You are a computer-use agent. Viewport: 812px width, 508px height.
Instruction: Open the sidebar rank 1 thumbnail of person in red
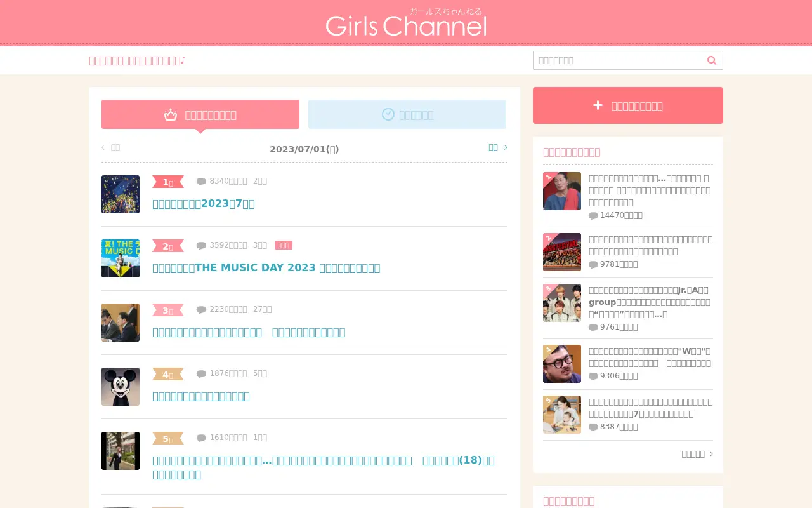(562, 191)
